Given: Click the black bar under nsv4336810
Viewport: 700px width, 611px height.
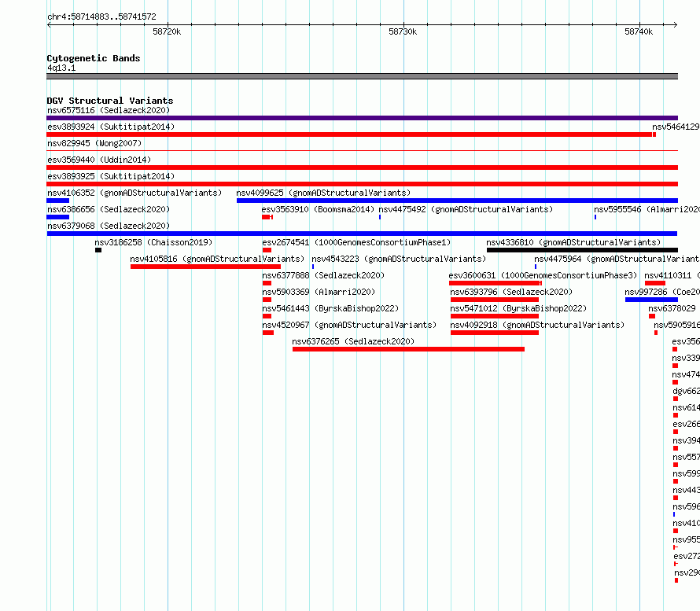Looking at the screenshot, I should pyautogui.click(x=582, y=250).
